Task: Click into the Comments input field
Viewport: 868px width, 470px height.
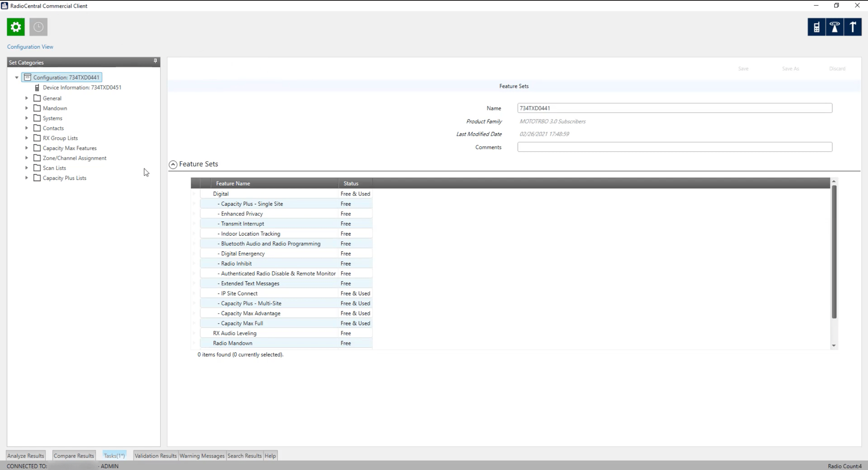Action: (x=674, y=147)
